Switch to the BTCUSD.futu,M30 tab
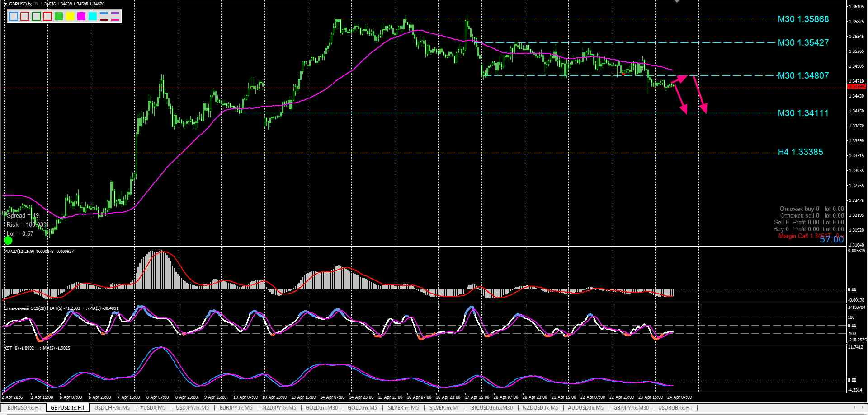868x415 pixels. 492,408
